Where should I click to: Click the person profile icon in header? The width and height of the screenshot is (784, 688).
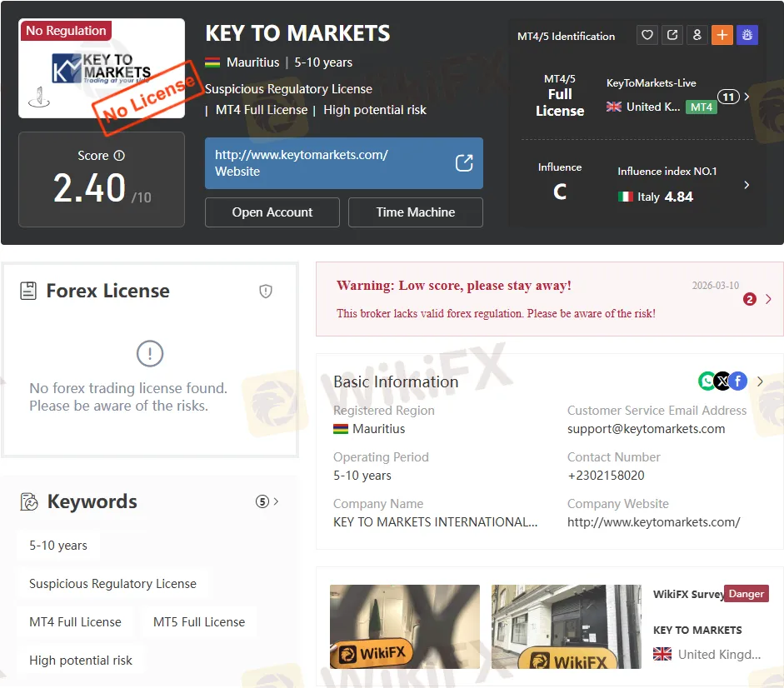pyautogui.click(x=697, y=35)
